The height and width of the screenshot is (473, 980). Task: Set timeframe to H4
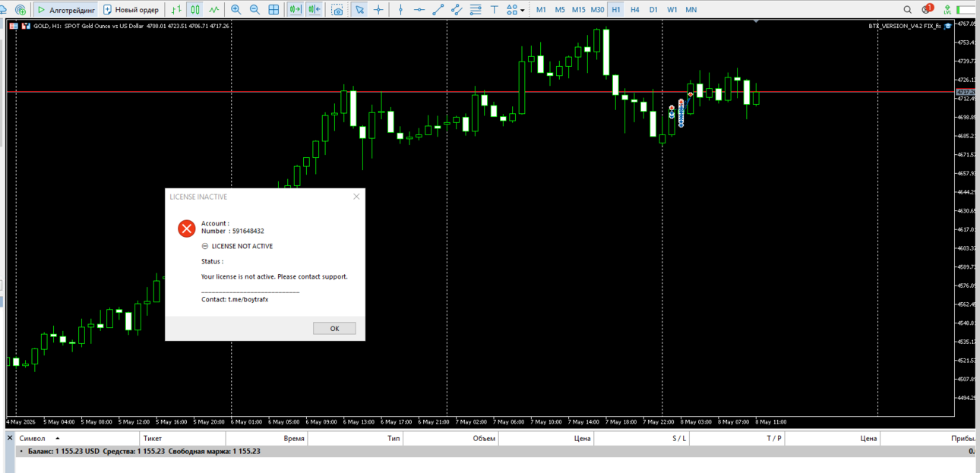point(635,10)
